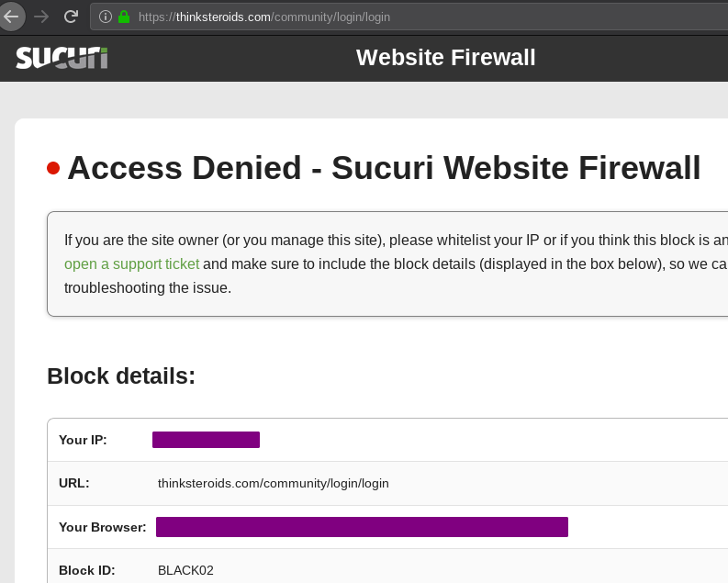
Task: Click the red dot beside Access Denied
Action: [53, 168]
